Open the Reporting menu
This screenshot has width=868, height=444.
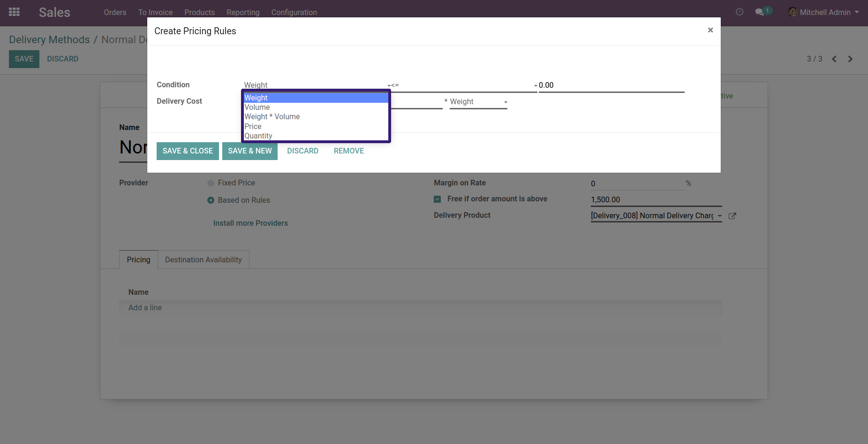(x=243, y=12)
